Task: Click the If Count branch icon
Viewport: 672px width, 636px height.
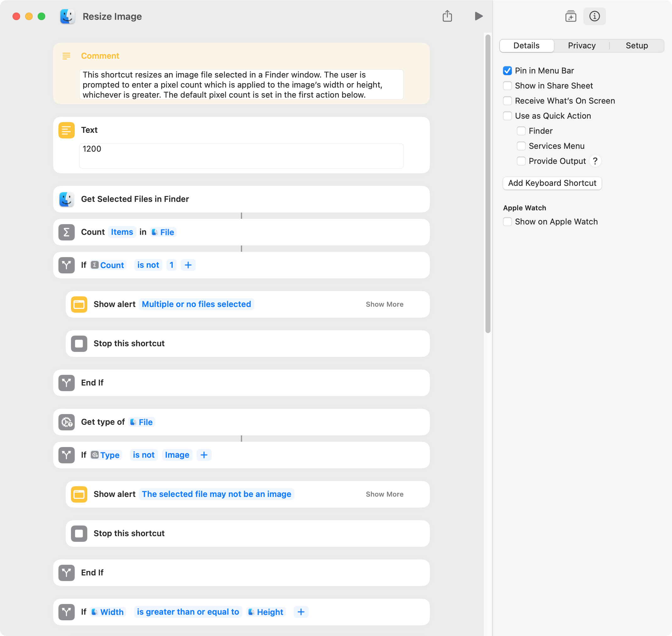Action: point(67,265)
